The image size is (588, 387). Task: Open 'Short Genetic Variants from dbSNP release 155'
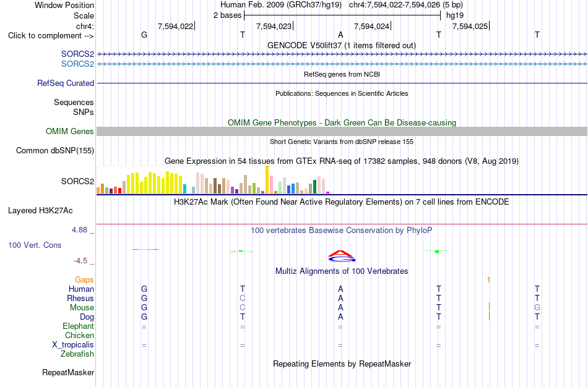click(x=342, y=142)
